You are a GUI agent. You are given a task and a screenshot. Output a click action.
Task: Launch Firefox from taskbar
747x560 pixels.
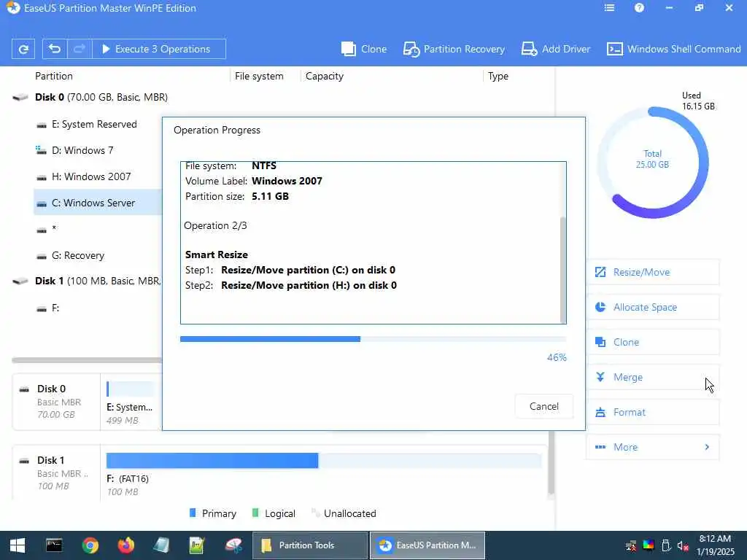[125, 545]
